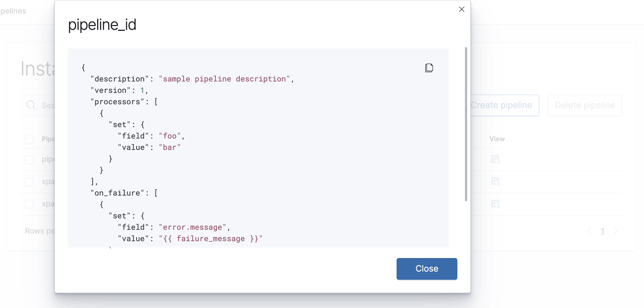Click the Delete pipeline button
Image resolution: width=644 pixels, height=308 pixels.
585,105
